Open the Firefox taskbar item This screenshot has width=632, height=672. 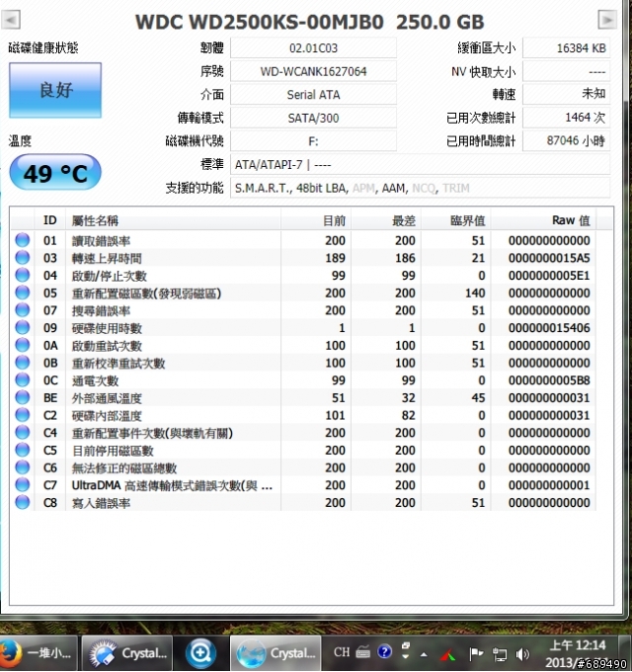(39, 653)
